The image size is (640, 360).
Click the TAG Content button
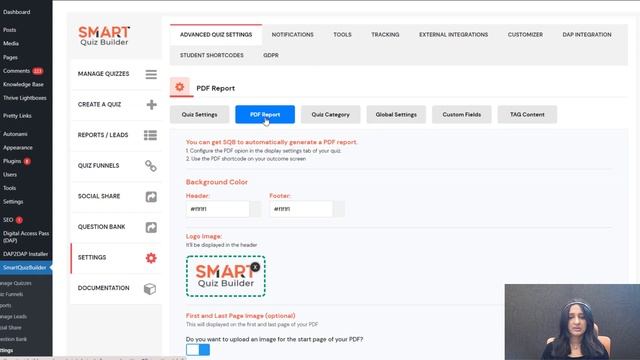pos(527,115)
